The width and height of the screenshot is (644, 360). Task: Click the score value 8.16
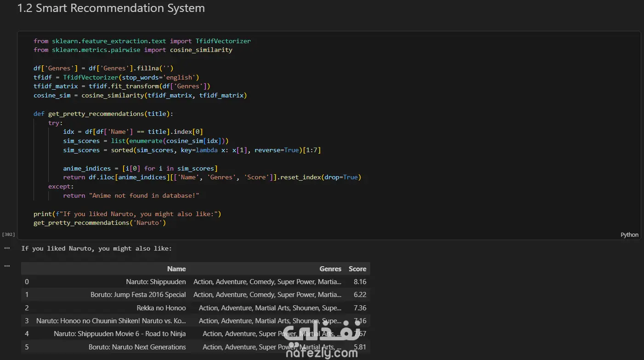click(x=360, y=282)
